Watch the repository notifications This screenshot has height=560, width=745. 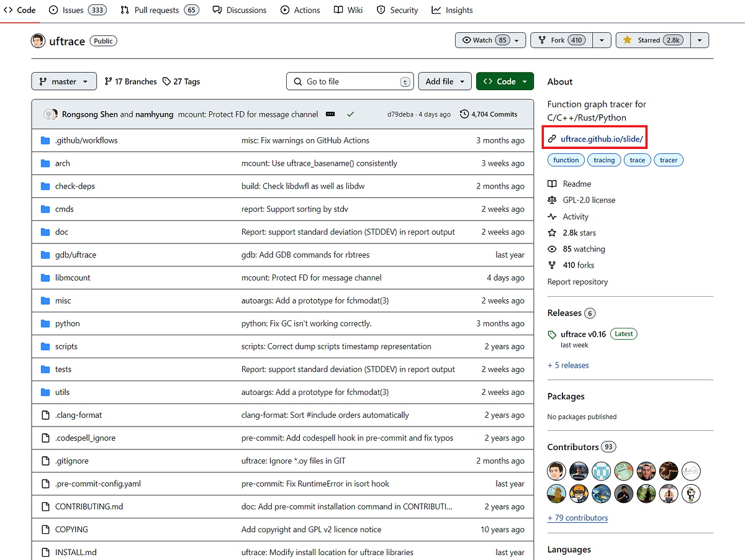[x=483, y=40]
